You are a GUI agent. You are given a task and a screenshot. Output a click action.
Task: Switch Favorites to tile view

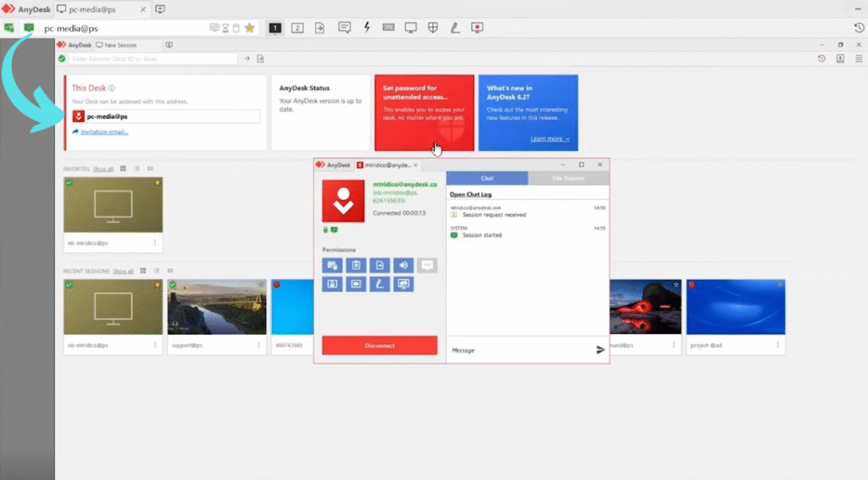[123, 168]
